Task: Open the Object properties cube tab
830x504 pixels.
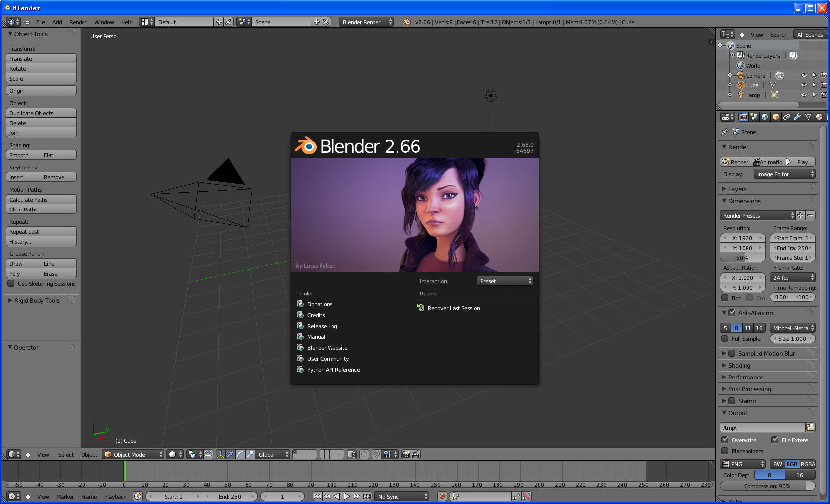Action: [776, 117]
